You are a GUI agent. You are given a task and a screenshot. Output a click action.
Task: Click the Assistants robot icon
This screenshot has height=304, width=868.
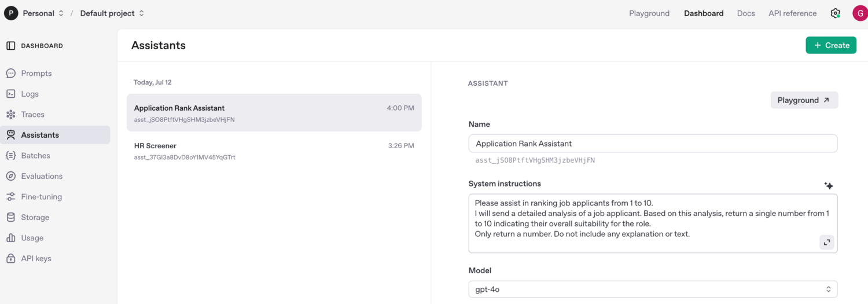[x=10, y=135]
